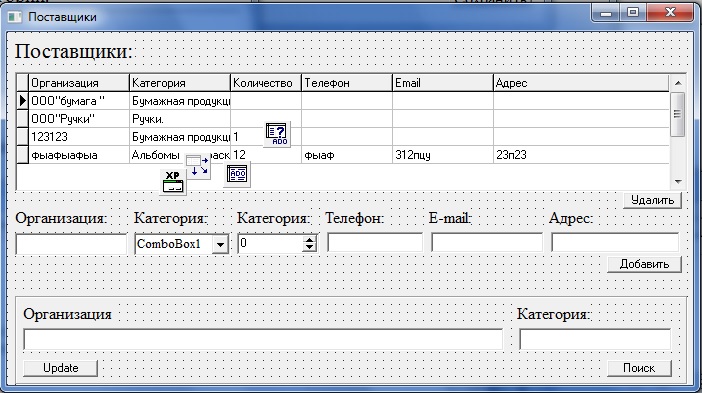702x393 pixels.
Task: Click the Количество column header
Action: pyautogui.click(x=266, y=83)
